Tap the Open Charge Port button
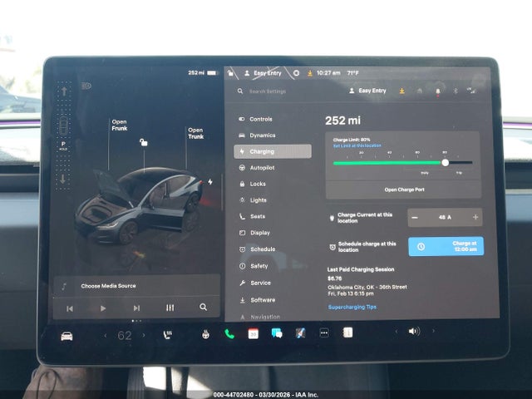Image resolution: width=532 pixels, height=399 pixels. (x=404, y=190)
